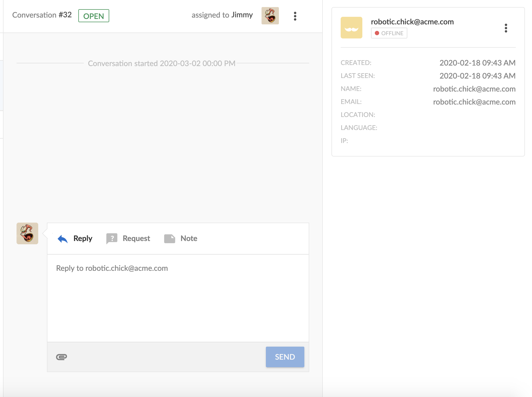Viewport: 532px width, 397px height.
Task: Click the email value robotic.chick@acme.com
Action: [x=474, y=102]
